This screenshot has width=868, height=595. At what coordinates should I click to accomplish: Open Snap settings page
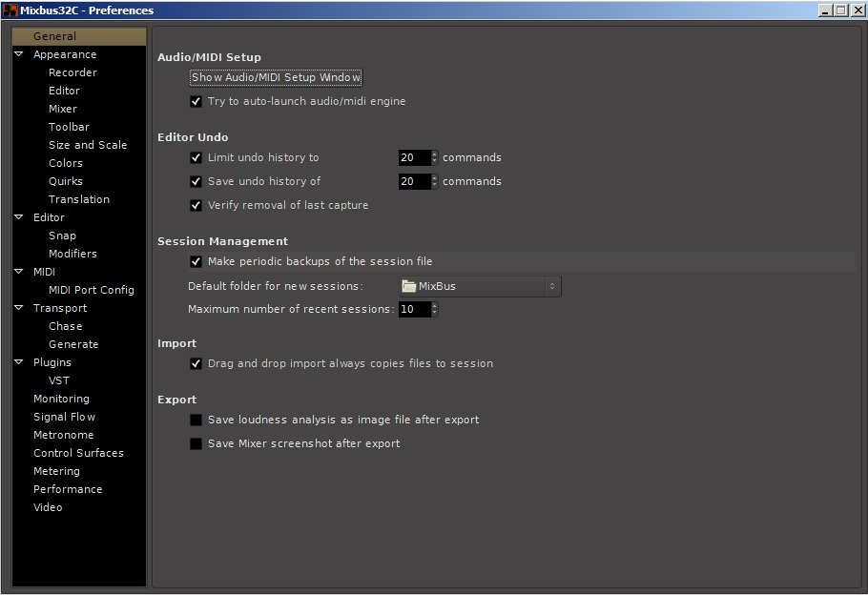tap(62, 236)
